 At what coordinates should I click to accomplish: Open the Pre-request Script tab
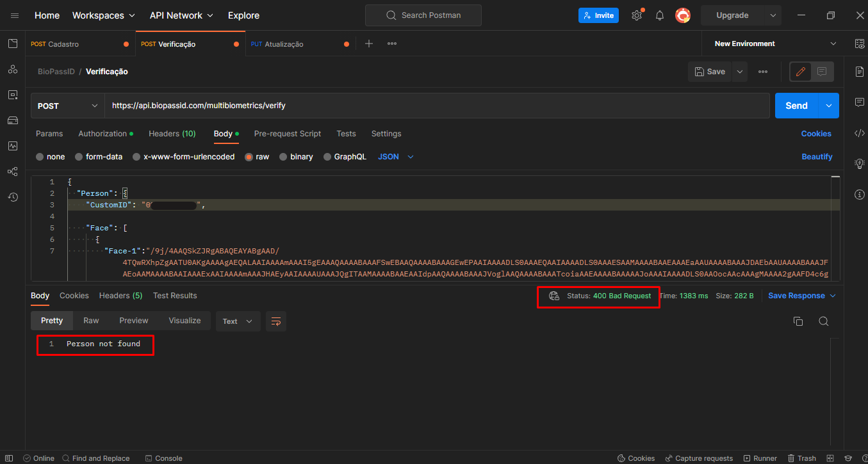coord(288,134)
